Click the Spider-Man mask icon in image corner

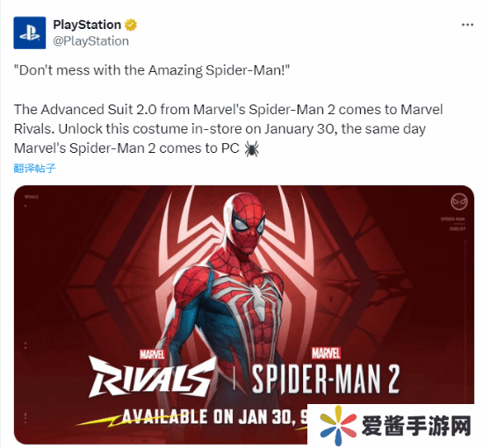[458, 202]
